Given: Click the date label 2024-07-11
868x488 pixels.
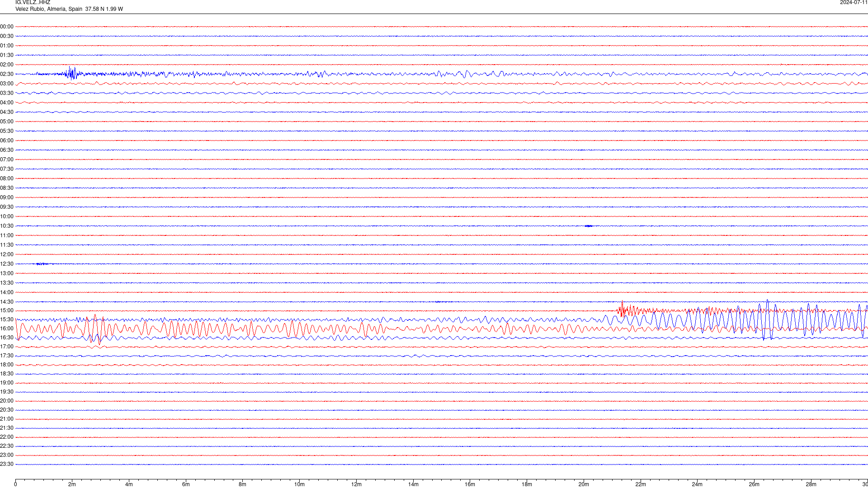Looking at the screenshot, I should pos(854,3).
